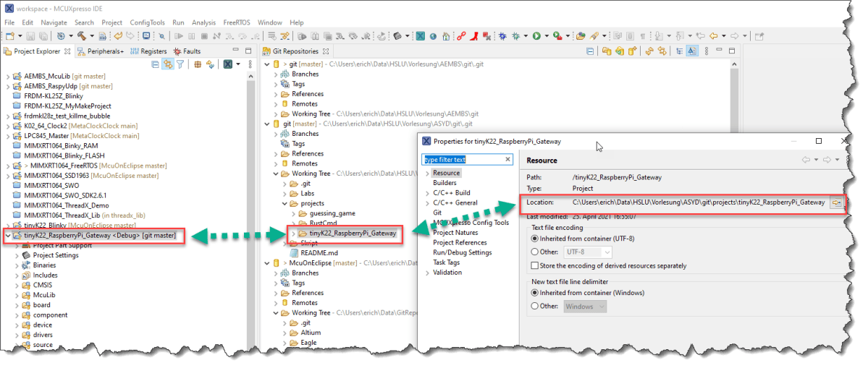Select Other text file encoding radio
Image resolution: width=868 pixels, height=368 pixels.
tap(534, 252)
